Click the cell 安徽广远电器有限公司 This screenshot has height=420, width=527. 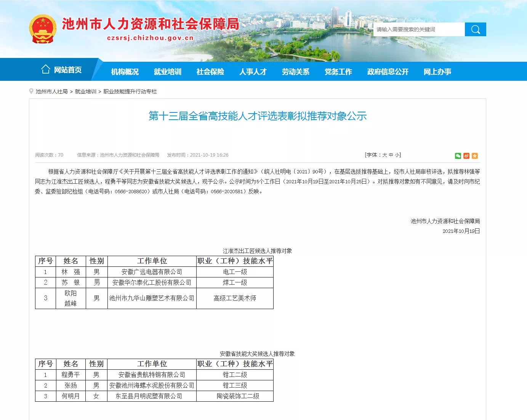(x=152, y=272)
